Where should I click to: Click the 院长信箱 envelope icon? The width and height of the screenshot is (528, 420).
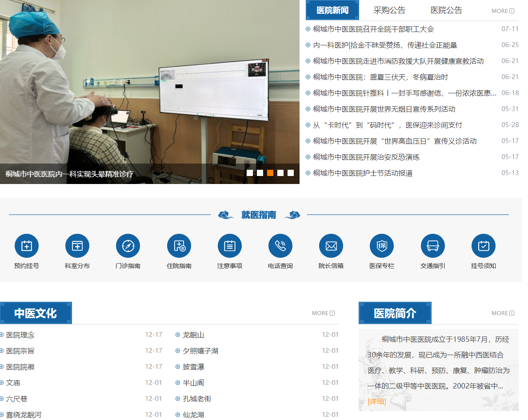pyautogui.click(x=331, y=246)
